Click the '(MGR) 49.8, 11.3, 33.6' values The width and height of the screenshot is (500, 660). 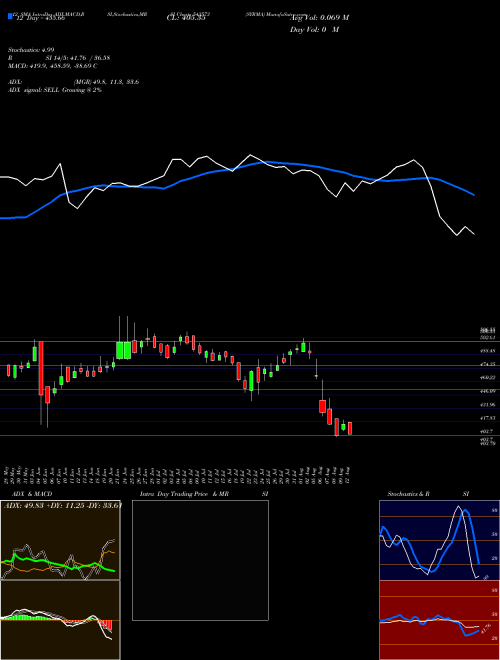106,82
